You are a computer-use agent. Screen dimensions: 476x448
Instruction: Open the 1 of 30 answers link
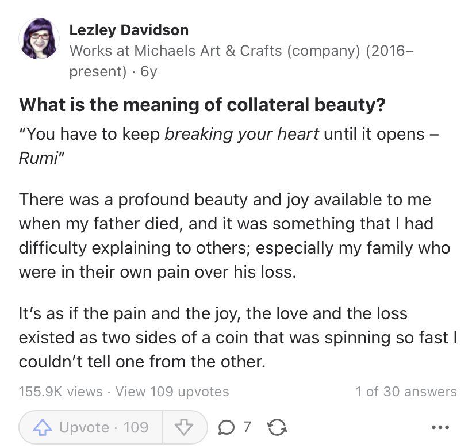(406, 392)
